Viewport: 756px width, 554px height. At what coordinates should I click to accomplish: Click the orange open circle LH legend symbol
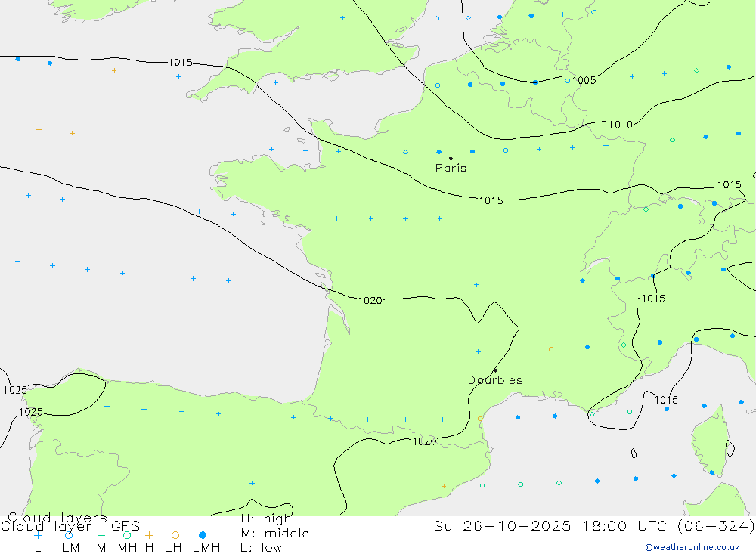[x=175, y=535]
